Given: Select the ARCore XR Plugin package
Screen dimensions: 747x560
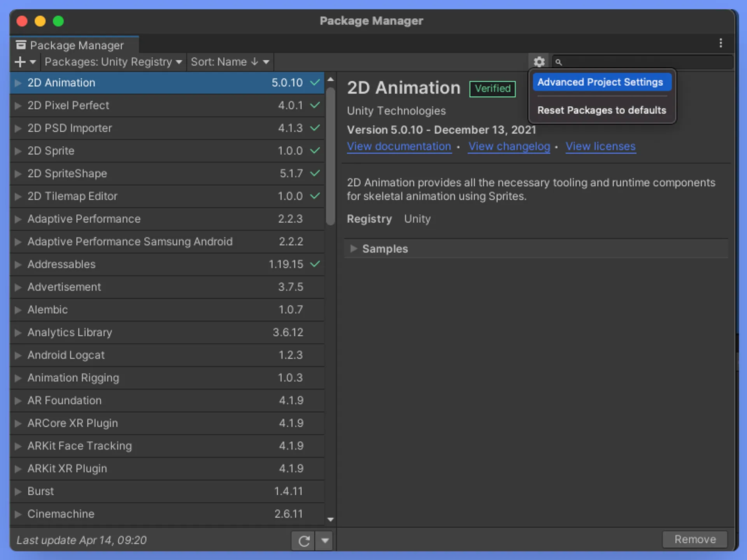Looking at the screenshot, I should [x=167, y=423].
